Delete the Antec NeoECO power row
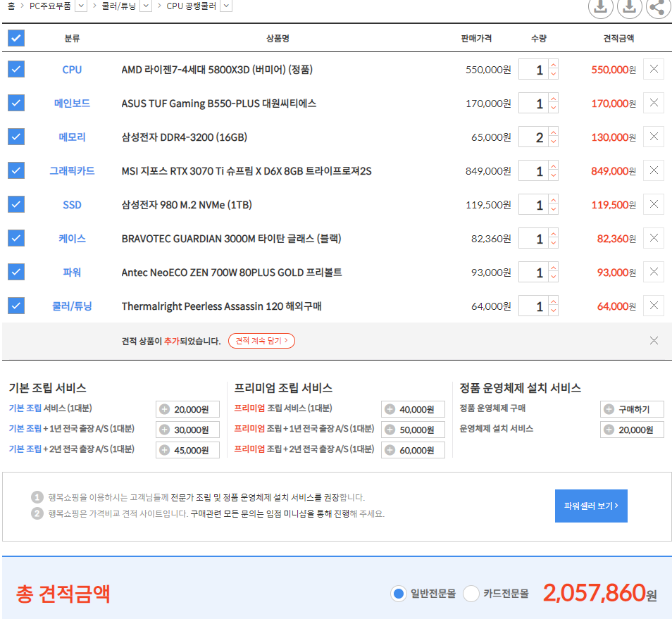672x619 pixels. point(654,272)
